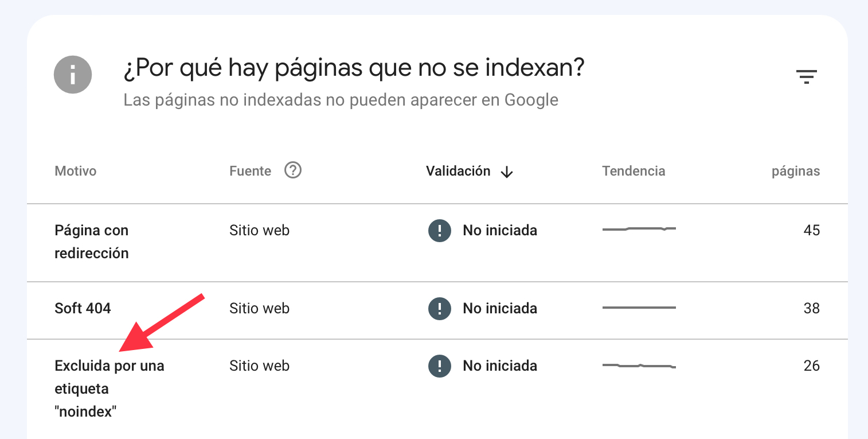This screenshot has width=868, height=439.
Task: Open the Soft 404 issue details
Action: [x=82, y=308]
